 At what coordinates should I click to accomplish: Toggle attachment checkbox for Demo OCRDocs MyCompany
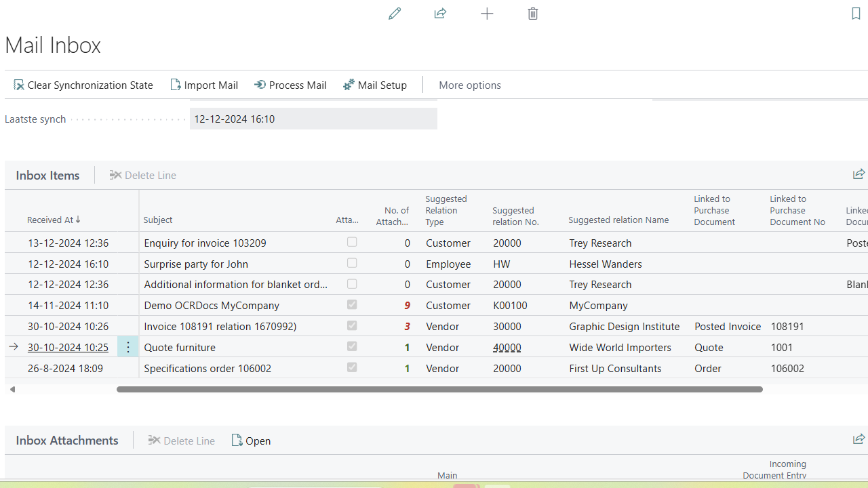(352, 305)
